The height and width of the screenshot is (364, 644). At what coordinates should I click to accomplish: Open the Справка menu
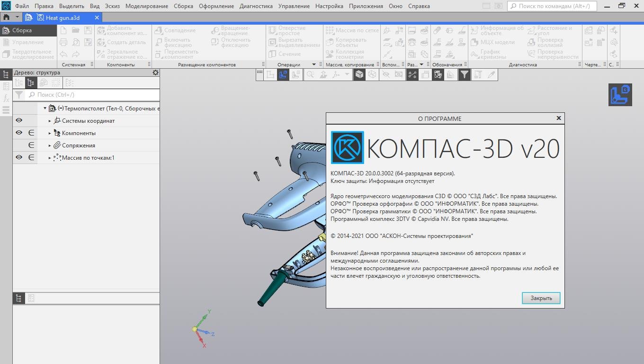tap(419, 6)
